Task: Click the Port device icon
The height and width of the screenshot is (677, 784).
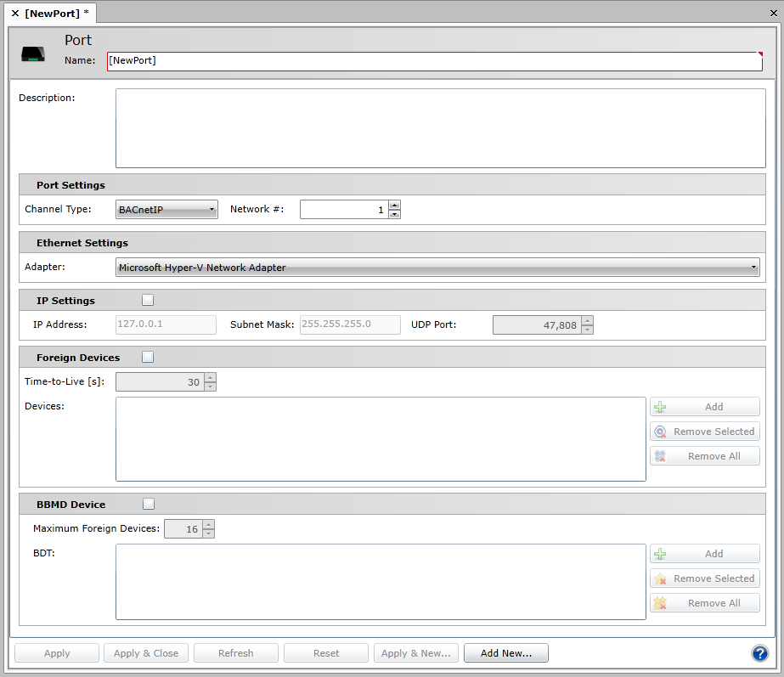Action: pyautogui.click(x=33, y=54)
